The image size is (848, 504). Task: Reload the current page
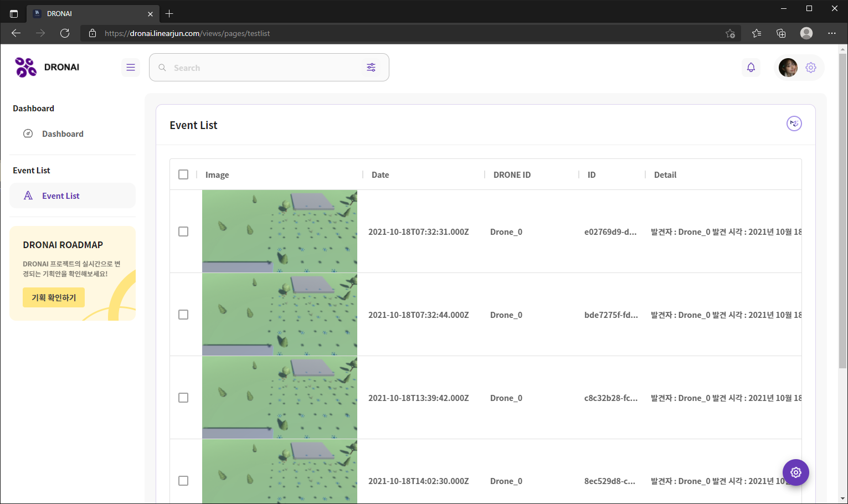pyautogui.click(x=65, y=33)
